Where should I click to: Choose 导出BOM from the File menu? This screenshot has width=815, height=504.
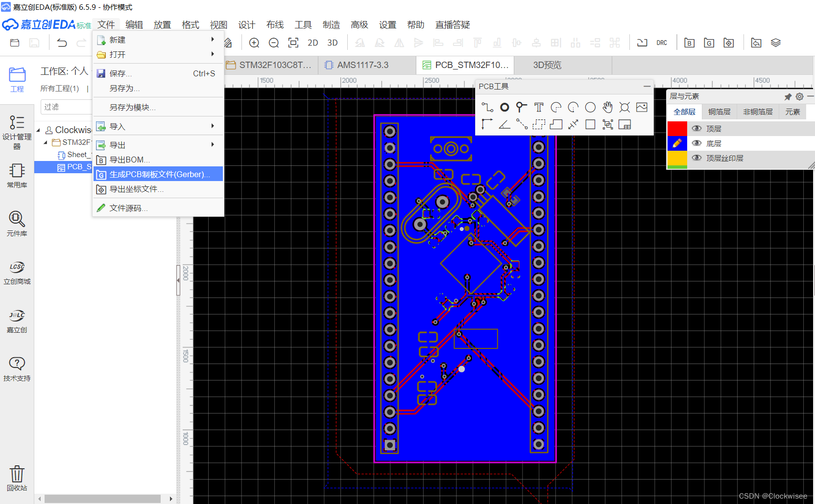tap(158, 160)
